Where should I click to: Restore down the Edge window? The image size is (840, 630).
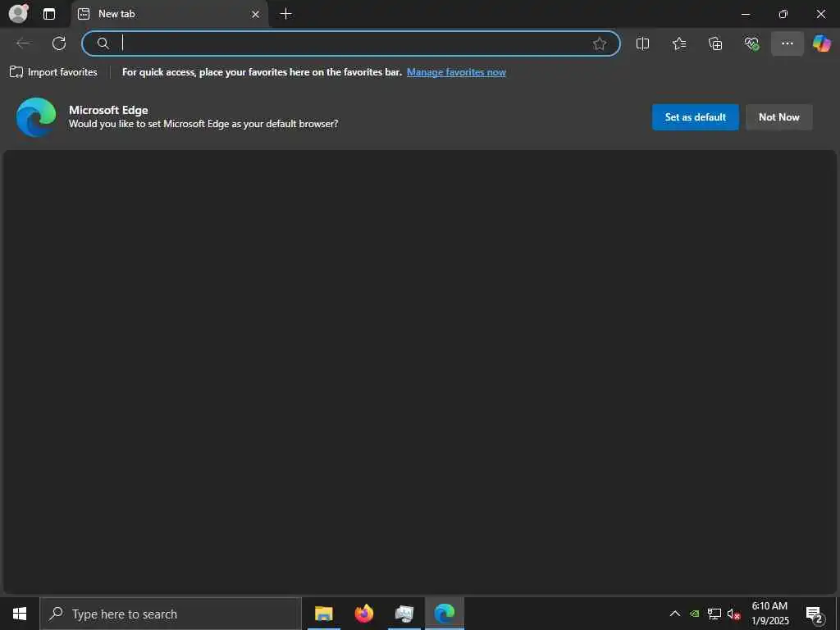point(783,14)
